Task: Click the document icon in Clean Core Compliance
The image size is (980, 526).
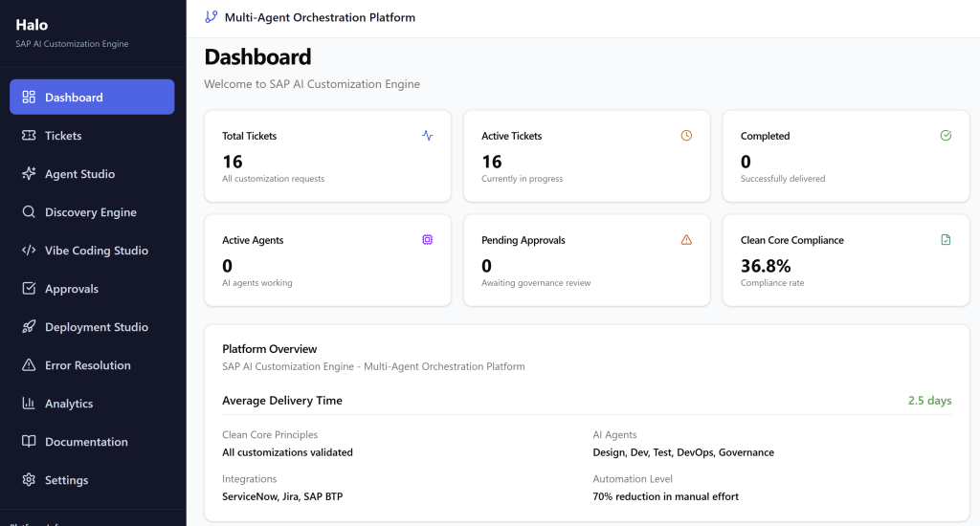Action: pos(946,240)
